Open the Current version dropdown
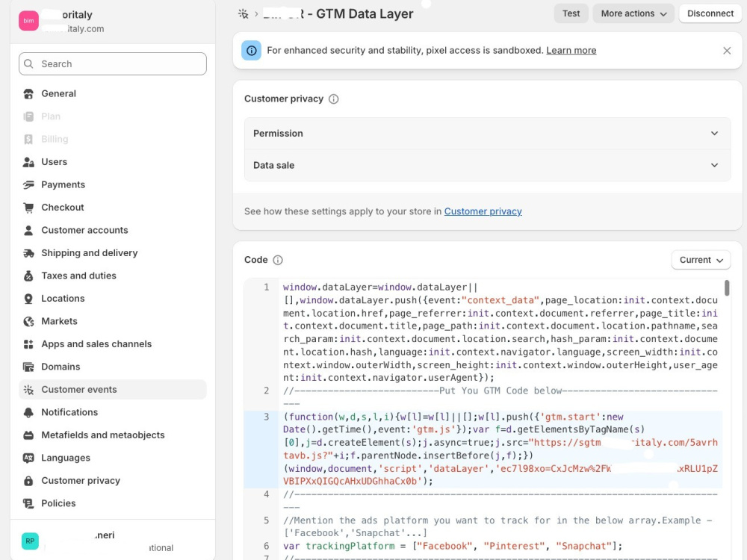The image size is (747, 560). point(701,260)
